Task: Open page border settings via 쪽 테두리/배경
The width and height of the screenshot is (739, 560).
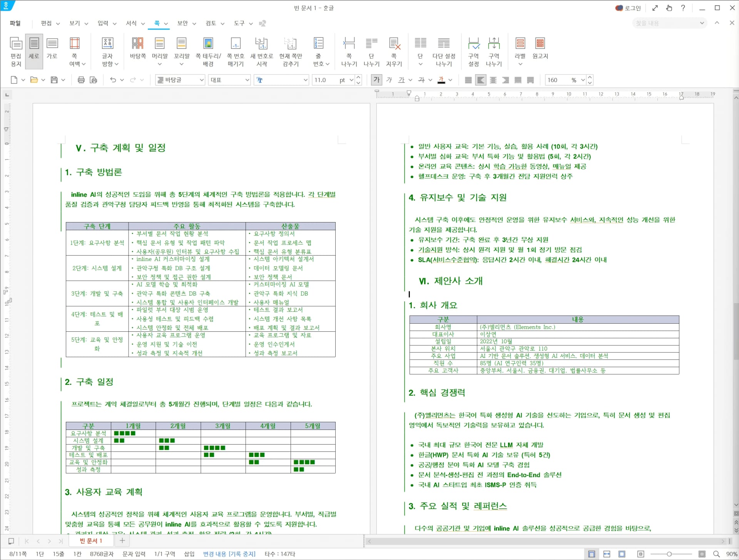Action: point(208,50)
